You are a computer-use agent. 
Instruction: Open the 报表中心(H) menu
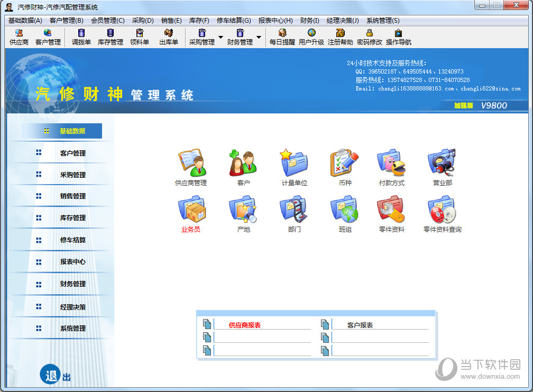coord(275,21)
